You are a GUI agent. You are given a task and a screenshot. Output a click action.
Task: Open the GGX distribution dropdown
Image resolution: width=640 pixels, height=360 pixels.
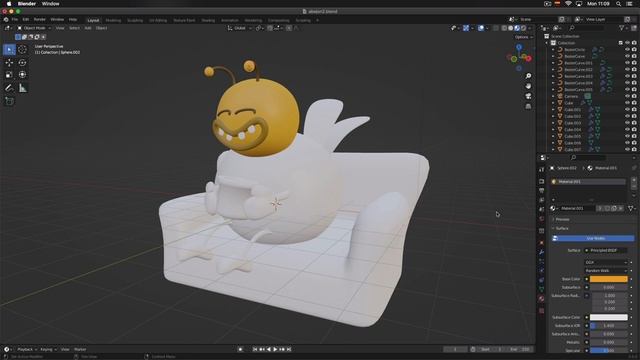(x=606, y=262)
